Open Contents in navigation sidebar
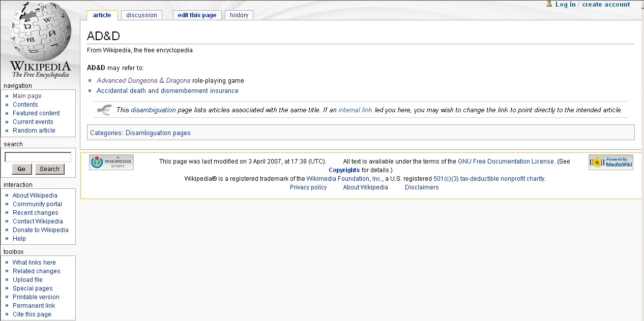This screenshot has height=321, width=644. [x=25, y=105]
